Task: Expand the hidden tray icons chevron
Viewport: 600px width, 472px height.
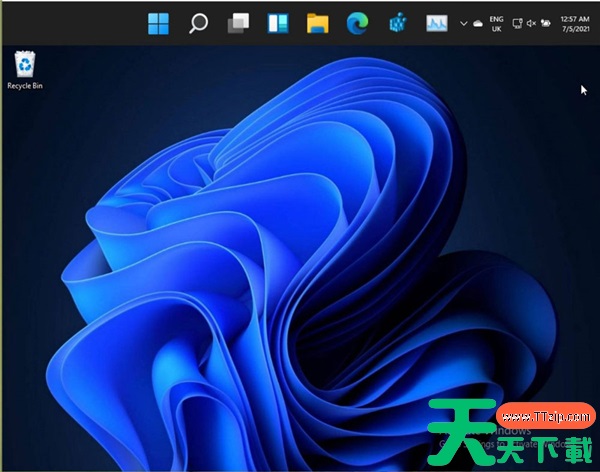Action: 463,22
